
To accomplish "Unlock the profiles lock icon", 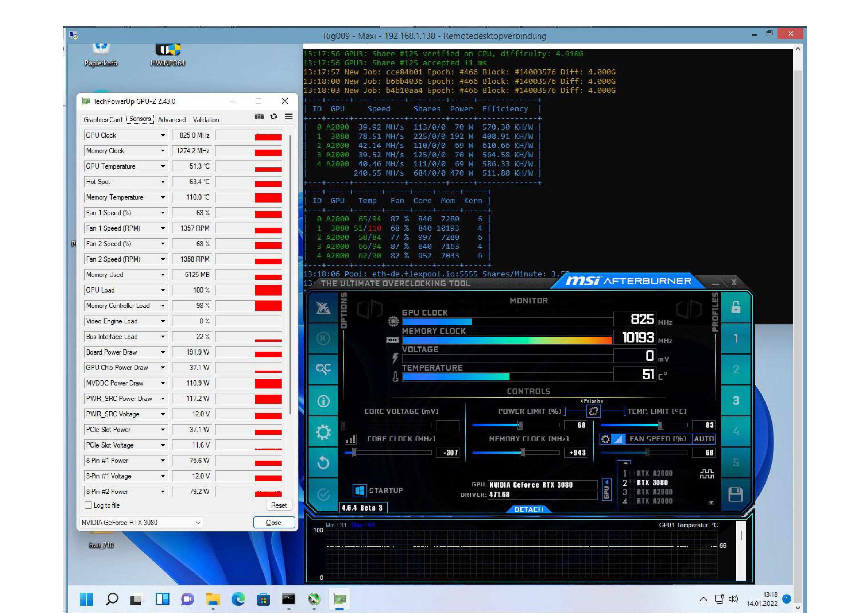I will point(736,307).
